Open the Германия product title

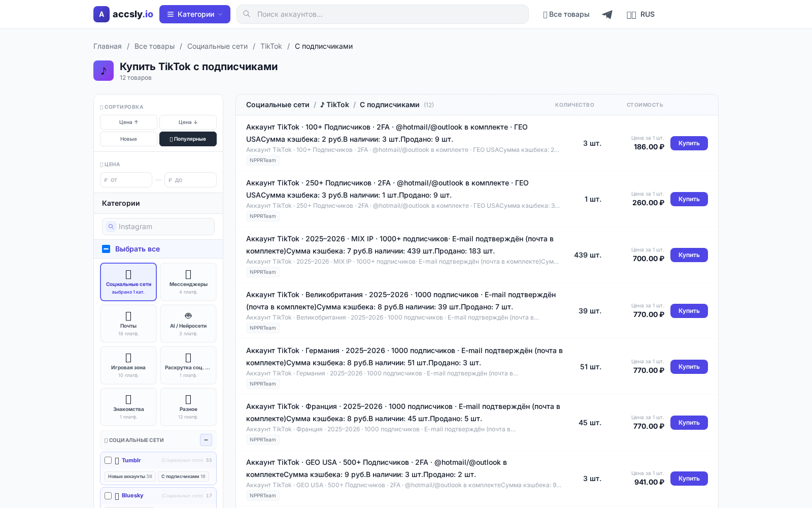(x=404, y=357)
